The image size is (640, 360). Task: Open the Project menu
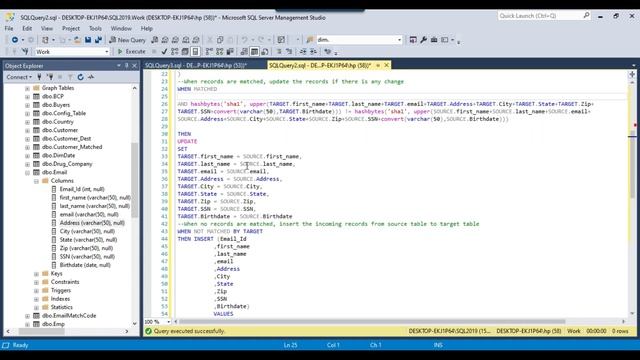click(71, 28)
